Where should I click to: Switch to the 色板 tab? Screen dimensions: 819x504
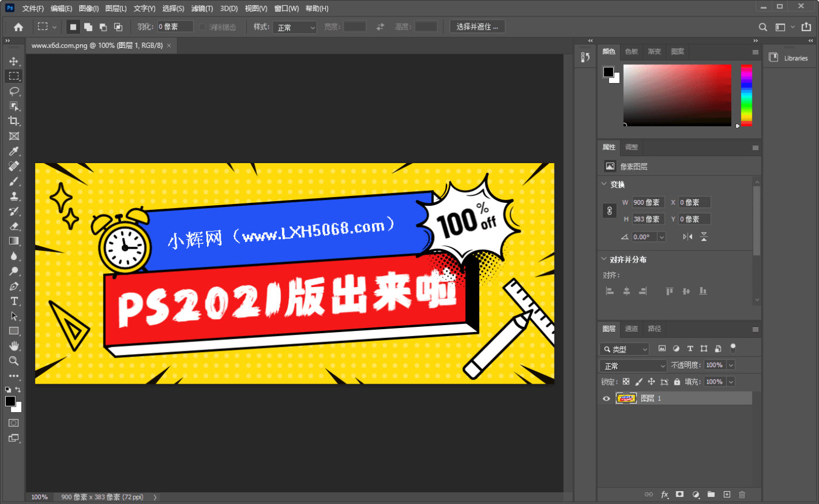tap(631, 51)
